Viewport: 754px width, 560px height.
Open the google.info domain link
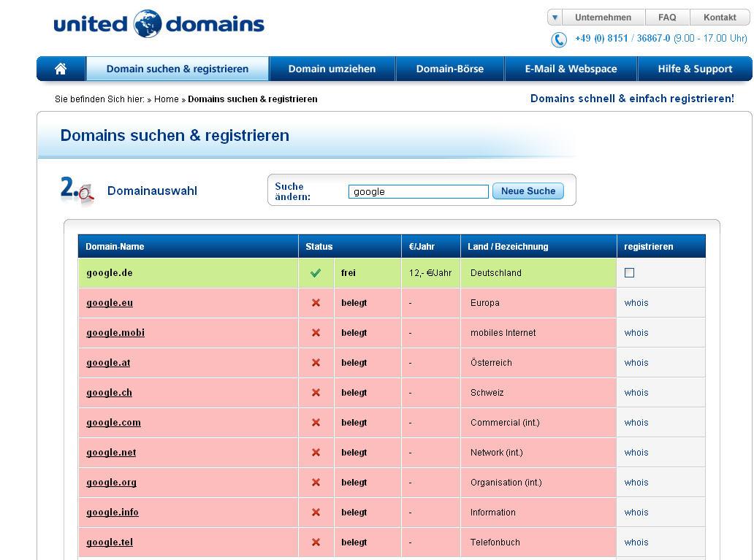click(x=113, y=513)
